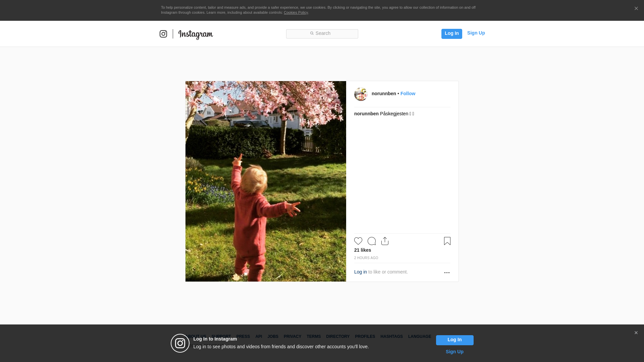The height and width of the screenshot is (362, 644).
Task: Click the Instagram icon in bottom banner
Action: tap(180, 343)
